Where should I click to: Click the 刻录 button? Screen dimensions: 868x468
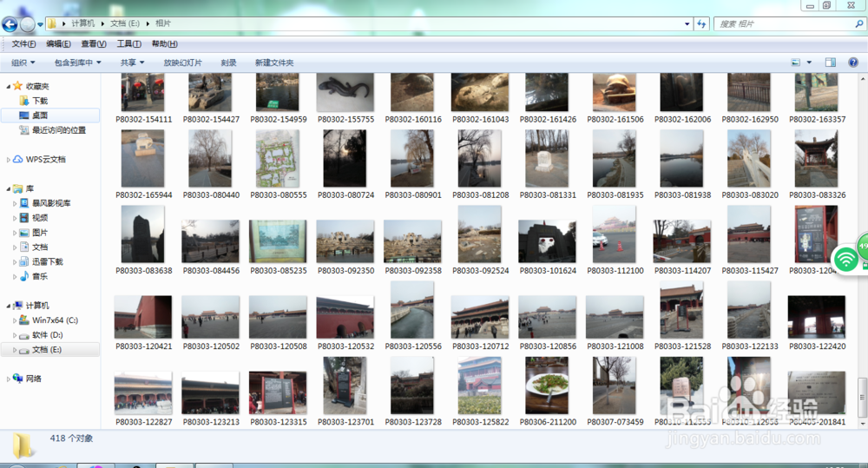(228, 63)
